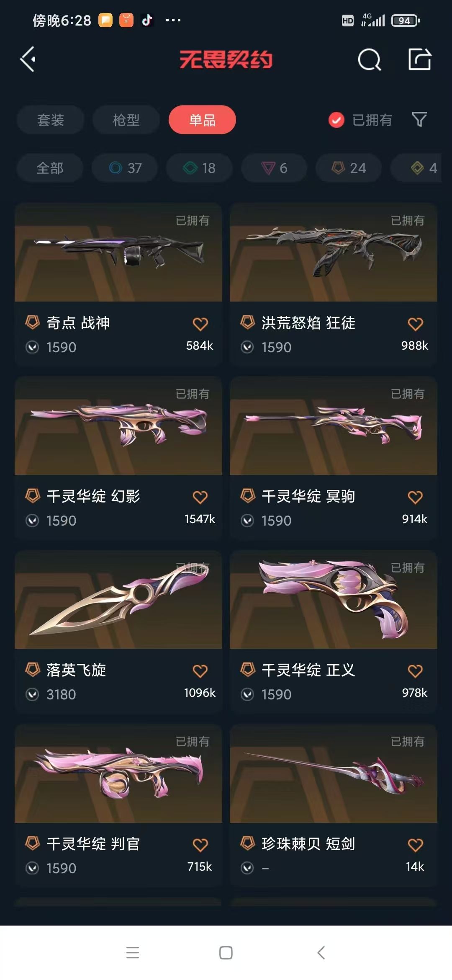Tap the Android home square button

point(226,953)
